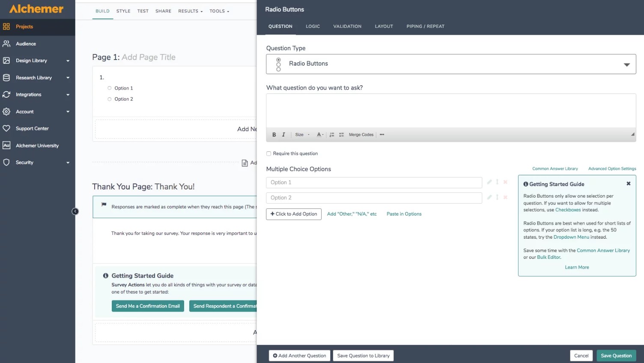Select the Option 2 radio button preview
This screenshot has width=644, height=363.
[110, 99]
